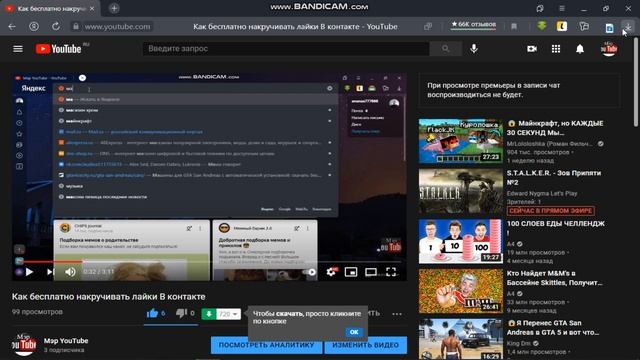Open the blue document extension icon
This screenshot has width=640, height=360.
point(609,28)
